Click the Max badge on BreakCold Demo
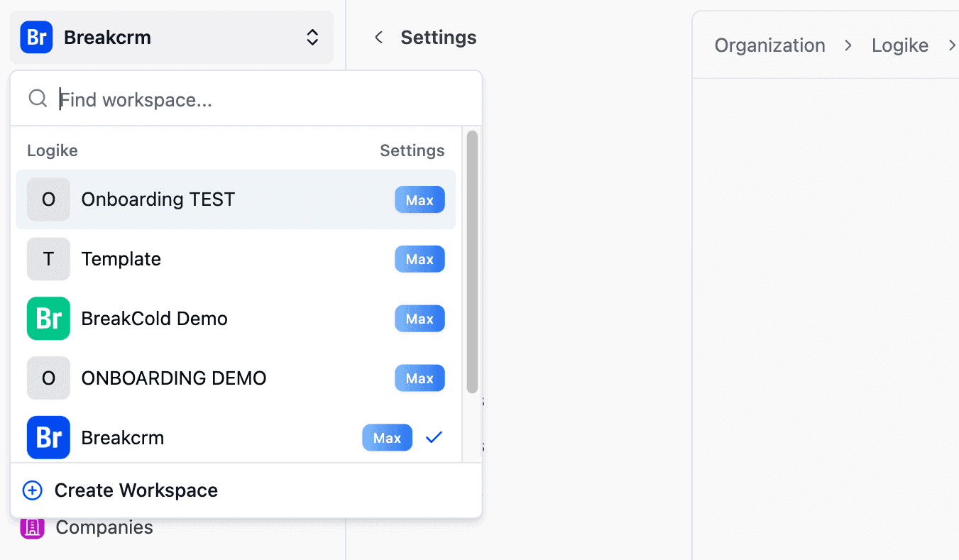Image resolution: width=959 pixels, height=560 pixels. [420, 319]
